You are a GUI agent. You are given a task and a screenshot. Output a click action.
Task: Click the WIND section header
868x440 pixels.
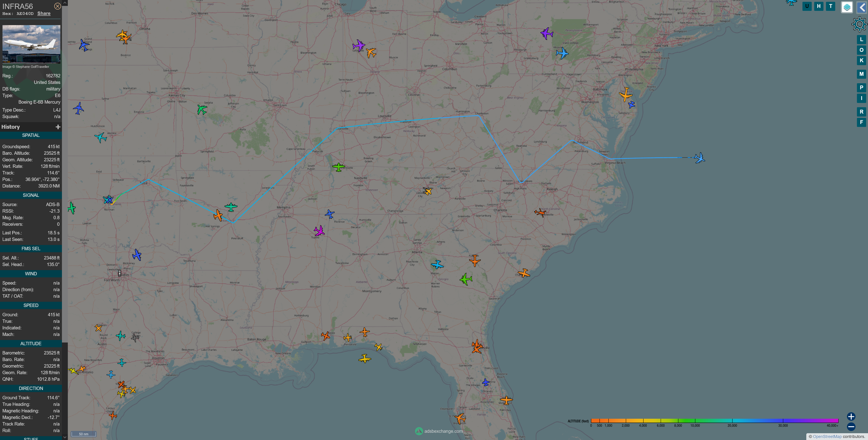31,274
